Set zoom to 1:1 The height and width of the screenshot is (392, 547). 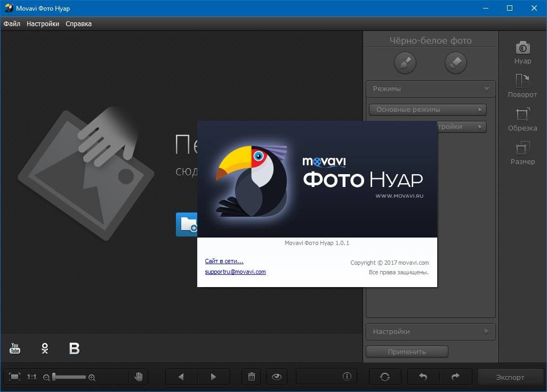coord(32,377)
